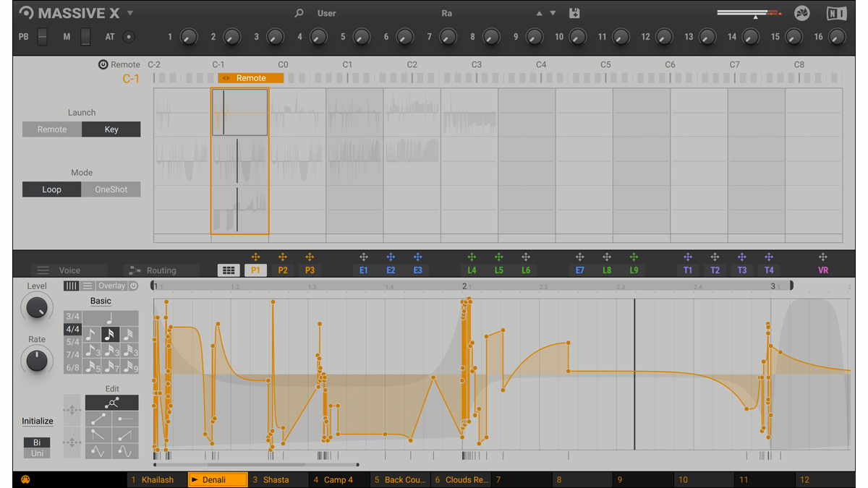Toggle the Overlay power icon
This screenshot has width=868, height=488.
point(133,286)
